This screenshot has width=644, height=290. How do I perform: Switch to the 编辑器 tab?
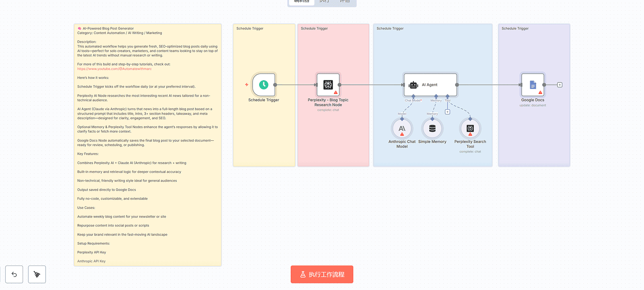[x=302, y=2]
